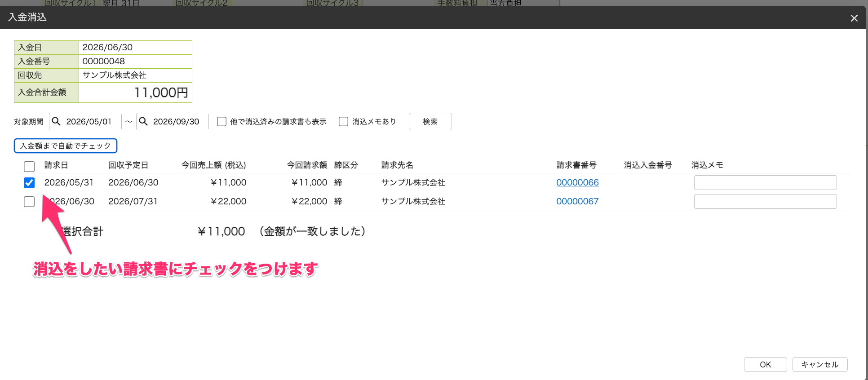Click the 回収先 value サンプル株式会社
Image resolution: width=868 pixels, height=380 pixels.
(x=115, y=75)
